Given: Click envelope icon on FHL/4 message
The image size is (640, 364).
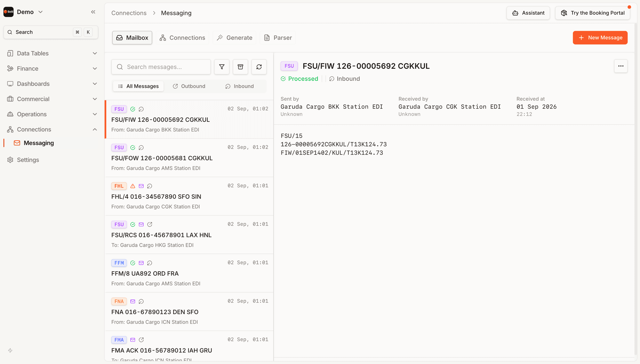Looking at the screenshot, I should [x=141, y=186].
